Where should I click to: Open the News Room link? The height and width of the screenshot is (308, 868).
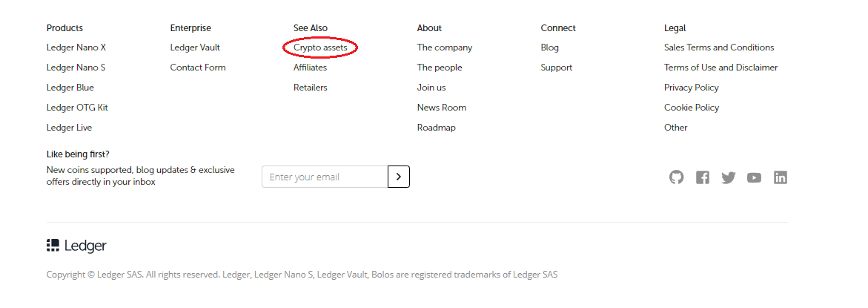click(442, 108)
